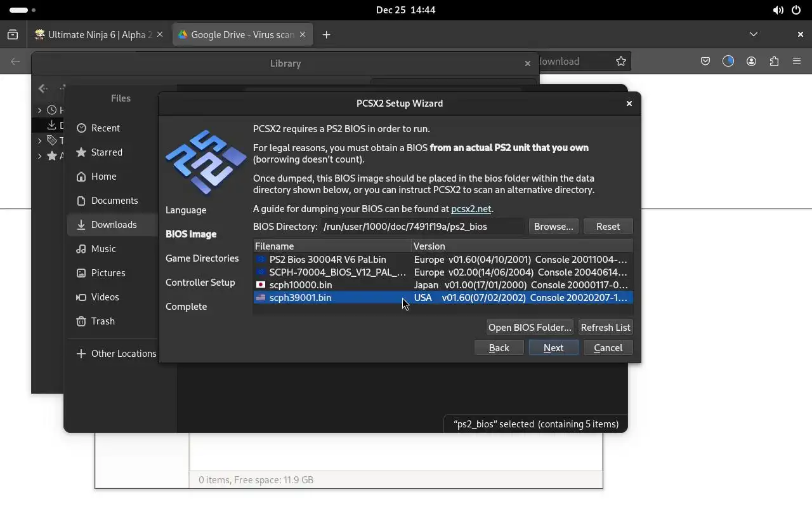Screen dimensions: 812x508
Task: Open Firefox View button
Action: pyautogui.click(x=13, y=34)
